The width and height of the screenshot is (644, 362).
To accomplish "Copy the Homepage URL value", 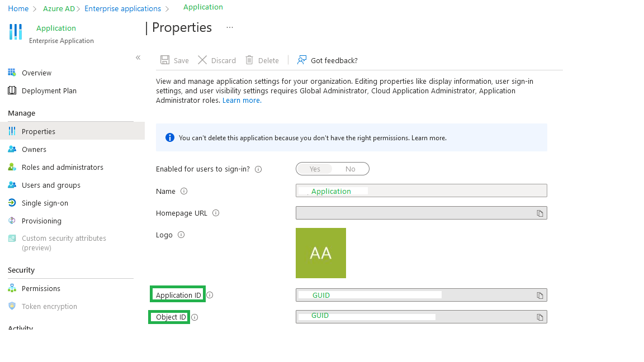I will pyautogui.click(x=539, y=213).
